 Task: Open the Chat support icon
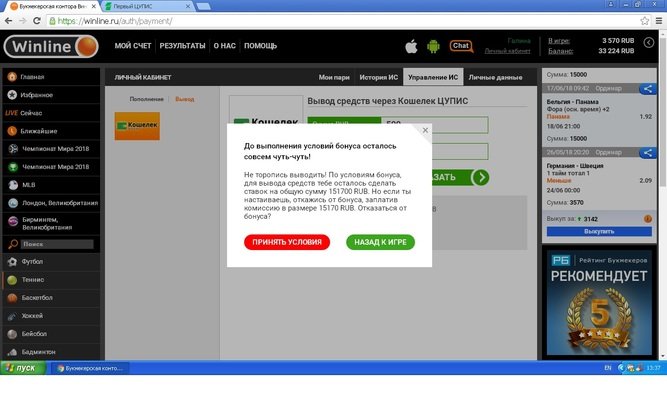pyautogui.click(x=461, y=46)
